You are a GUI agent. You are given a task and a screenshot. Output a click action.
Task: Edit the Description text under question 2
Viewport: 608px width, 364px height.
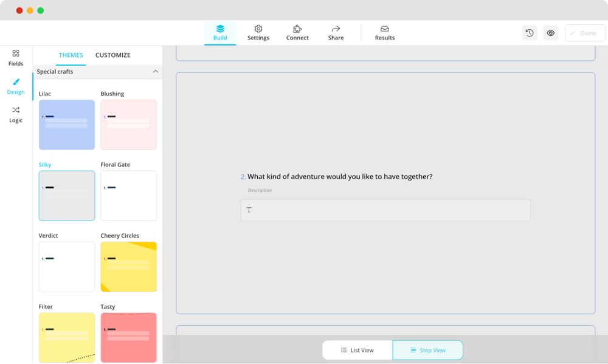pos(260,190)
